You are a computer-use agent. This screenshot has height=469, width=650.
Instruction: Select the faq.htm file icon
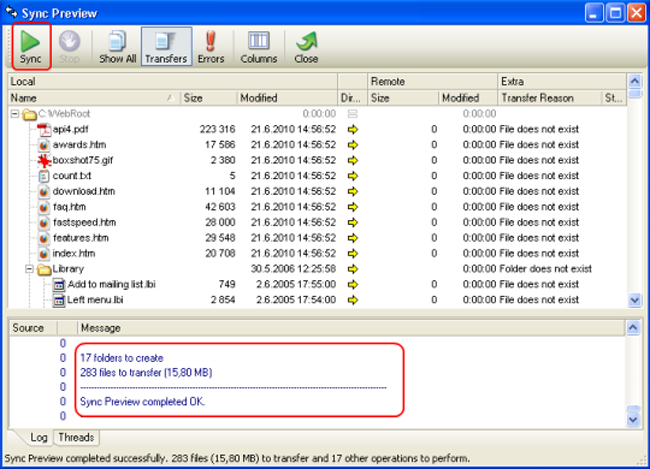[x=44, y=207]
